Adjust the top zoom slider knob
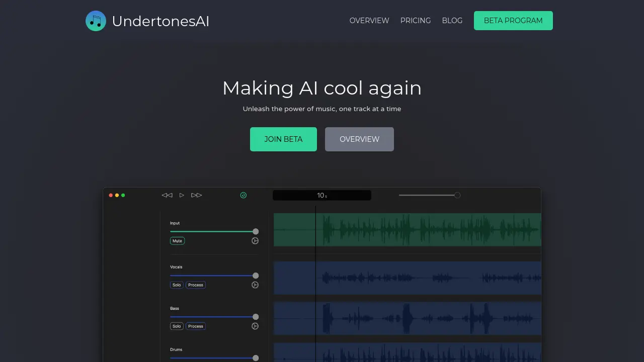The height and width of the screenshot is (362, 644). pyautogui.click(x=457, y=195)
